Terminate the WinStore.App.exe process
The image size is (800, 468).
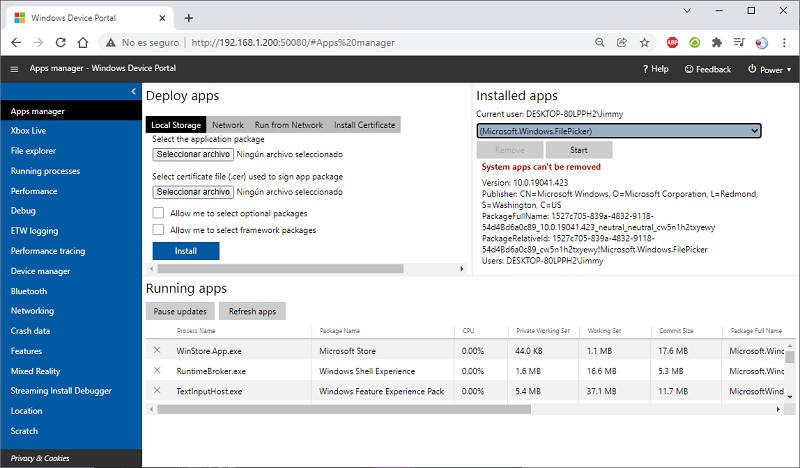157,350
